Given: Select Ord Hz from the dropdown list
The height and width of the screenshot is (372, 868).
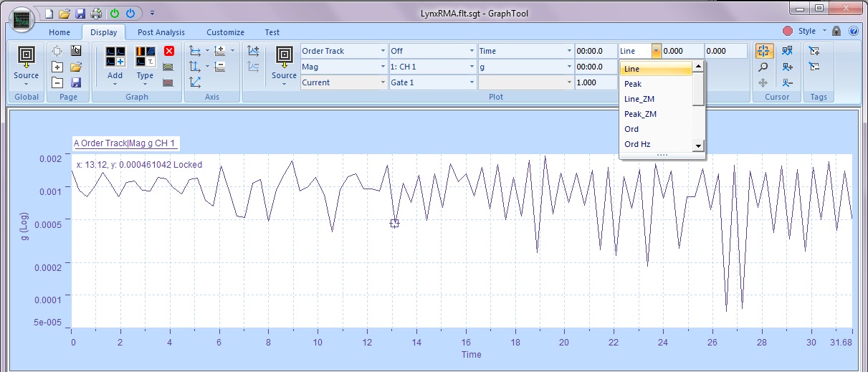Looking at the screenshot, I should (656, 144).
